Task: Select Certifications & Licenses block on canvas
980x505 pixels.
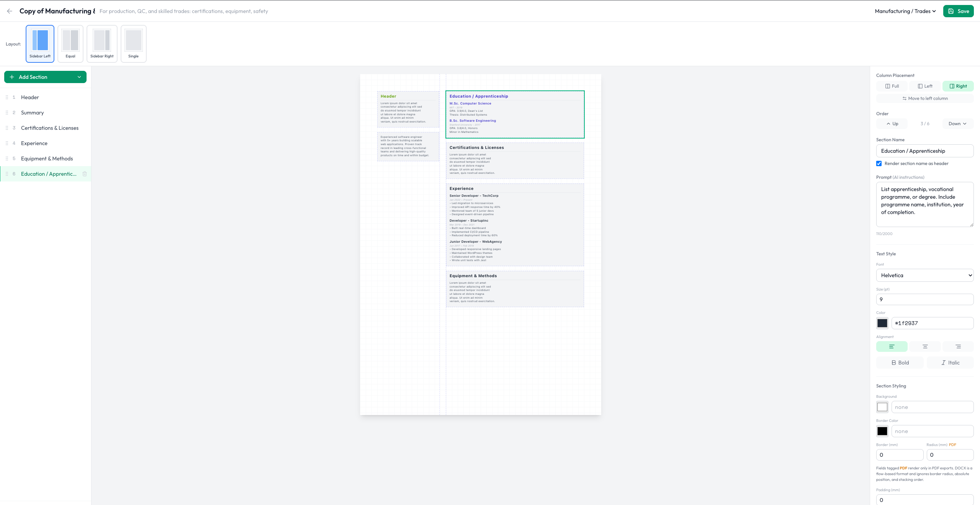Action: click(515, 160)
